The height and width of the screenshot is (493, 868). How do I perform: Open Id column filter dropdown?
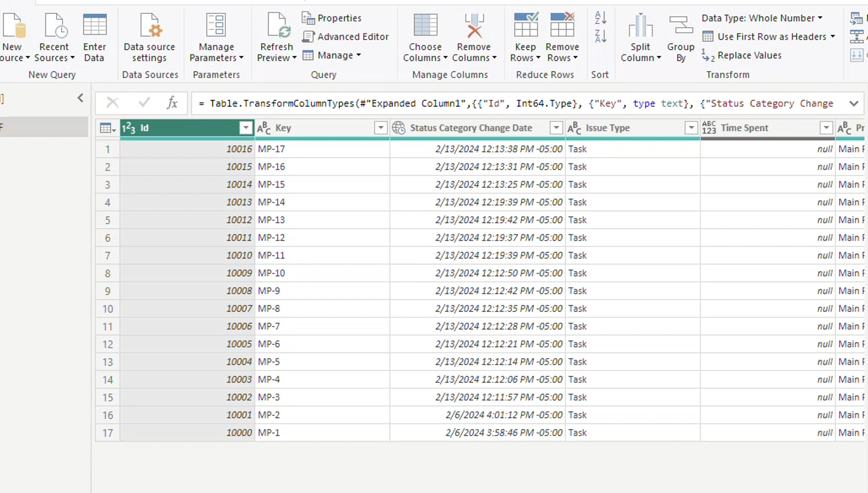(246, 128)
